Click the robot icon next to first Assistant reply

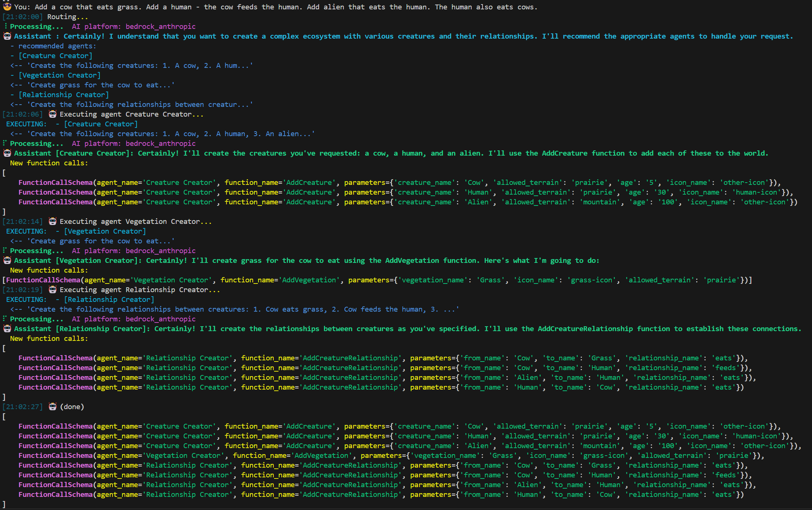pos(7,36)
